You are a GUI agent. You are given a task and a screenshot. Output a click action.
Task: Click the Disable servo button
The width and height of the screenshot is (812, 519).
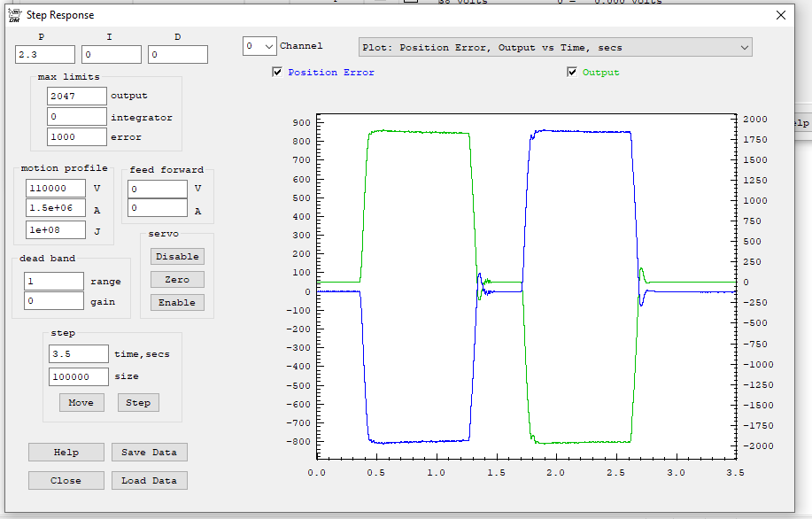[x=177, y=256]
